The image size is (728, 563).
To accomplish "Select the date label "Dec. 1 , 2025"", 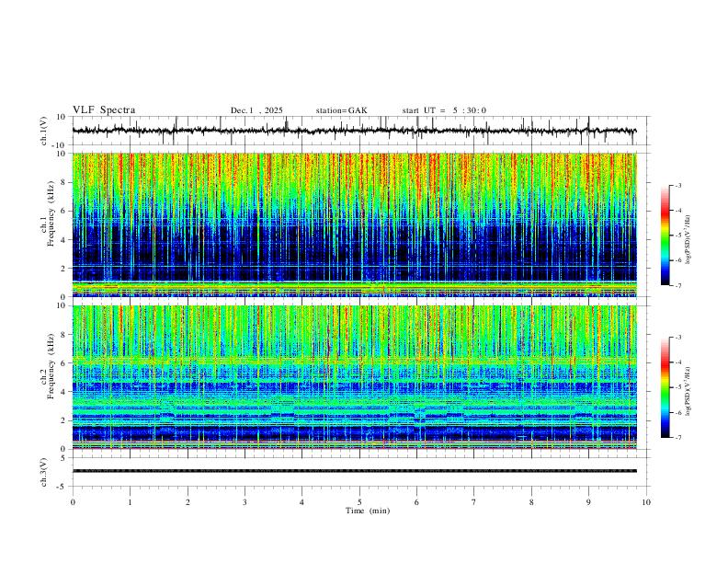I will [x=256, y=110].
